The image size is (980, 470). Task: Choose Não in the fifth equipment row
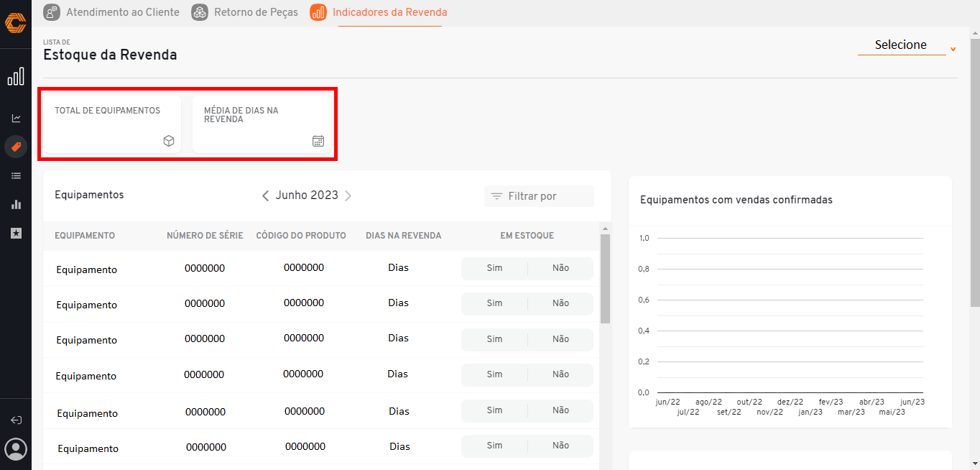[x=560, y=410]
